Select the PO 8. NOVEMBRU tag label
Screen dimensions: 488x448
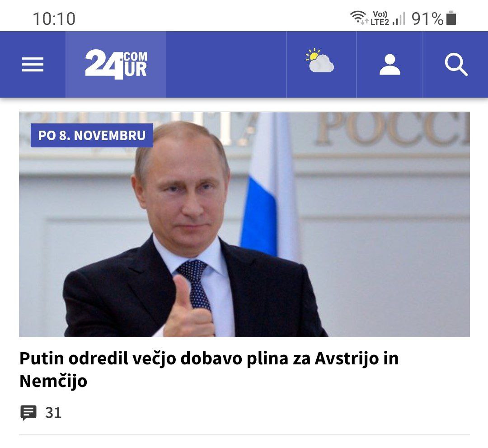click(x=92, y=136)
